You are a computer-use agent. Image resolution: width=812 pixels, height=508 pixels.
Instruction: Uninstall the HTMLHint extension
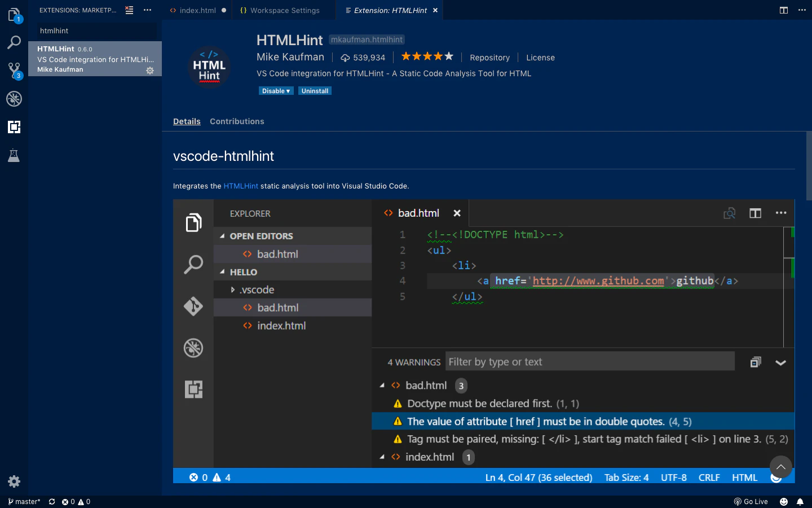pos(315,91)
